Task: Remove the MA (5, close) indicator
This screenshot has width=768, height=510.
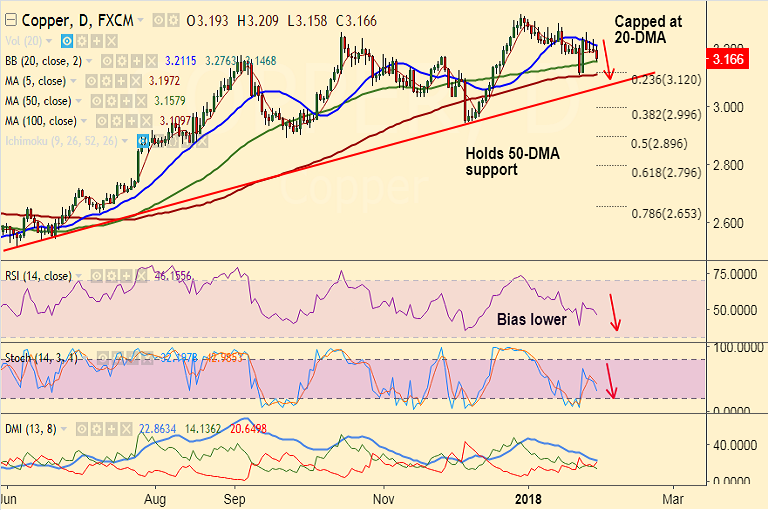Action: point(136,81)
